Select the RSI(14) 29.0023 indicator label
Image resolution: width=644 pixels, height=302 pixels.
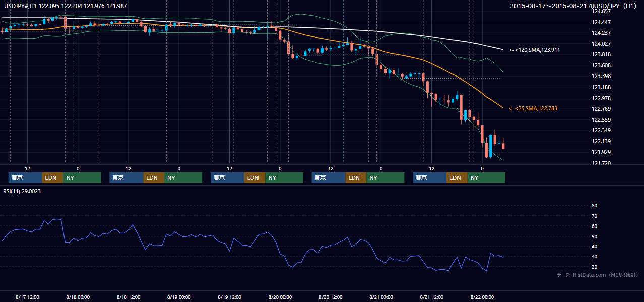(22, 191)
